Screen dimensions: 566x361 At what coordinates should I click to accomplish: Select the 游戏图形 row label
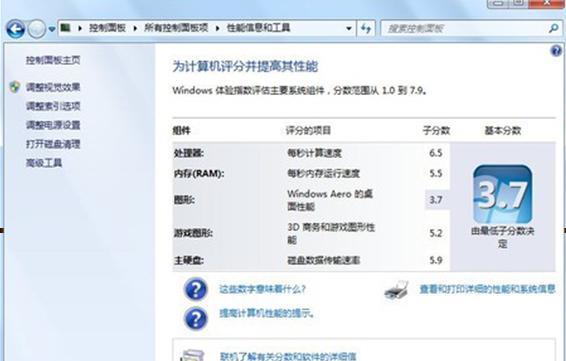[193, 233]
